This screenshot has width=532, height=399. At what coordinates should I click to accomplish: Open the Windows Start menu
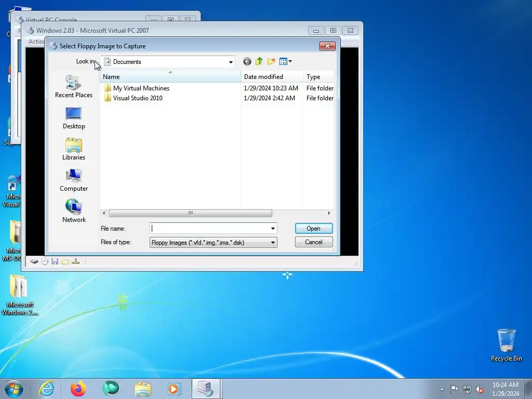click(14, 389)
